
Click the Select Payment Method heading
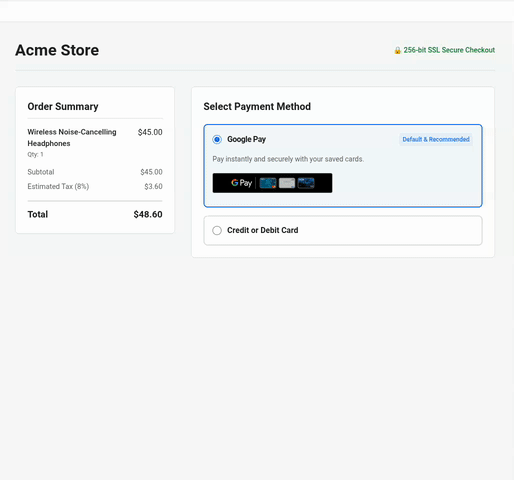pyautogui.click(x=257, y=106)
